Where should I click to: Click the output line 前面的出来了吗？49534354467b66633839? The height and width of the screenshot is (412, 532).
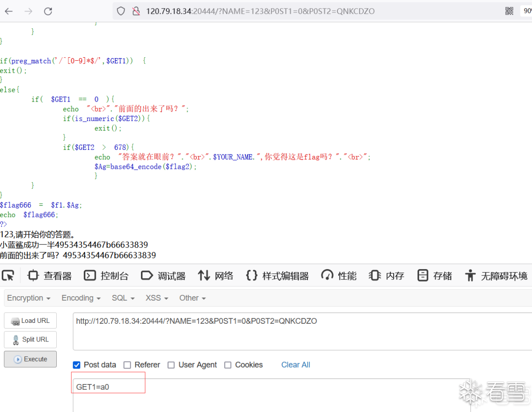pyautogui.click(x=78, y=255)
